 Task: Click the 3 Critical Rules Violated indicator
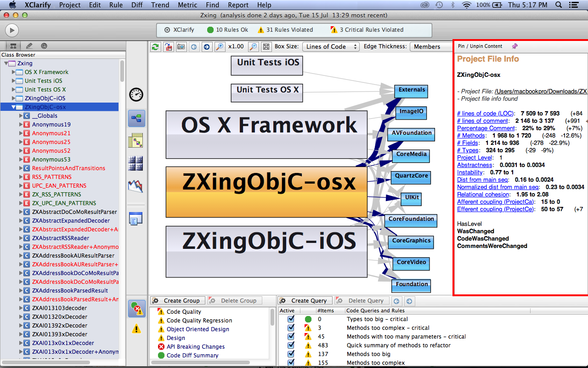[367, 30]
